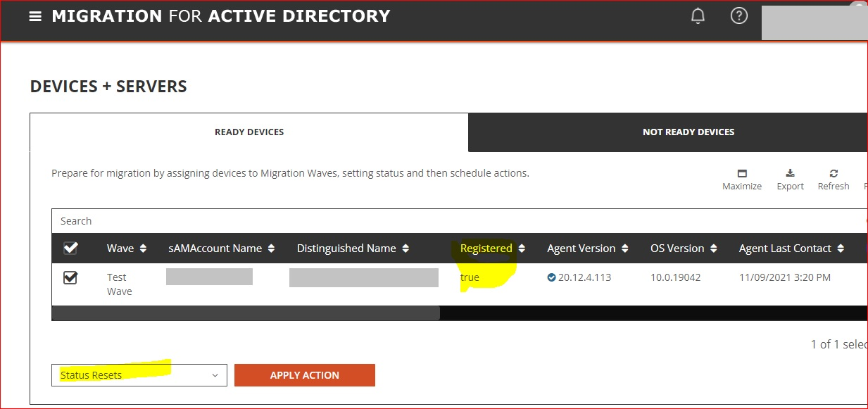Maximize the devices table view
This screenshot has width=868, height=409.
click(x=742, y=180)
